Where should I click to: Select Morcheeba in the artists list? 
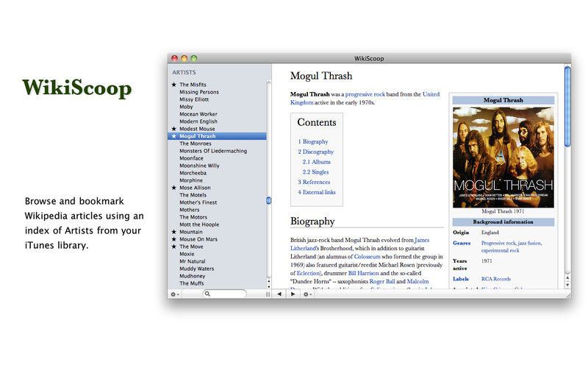193,173
